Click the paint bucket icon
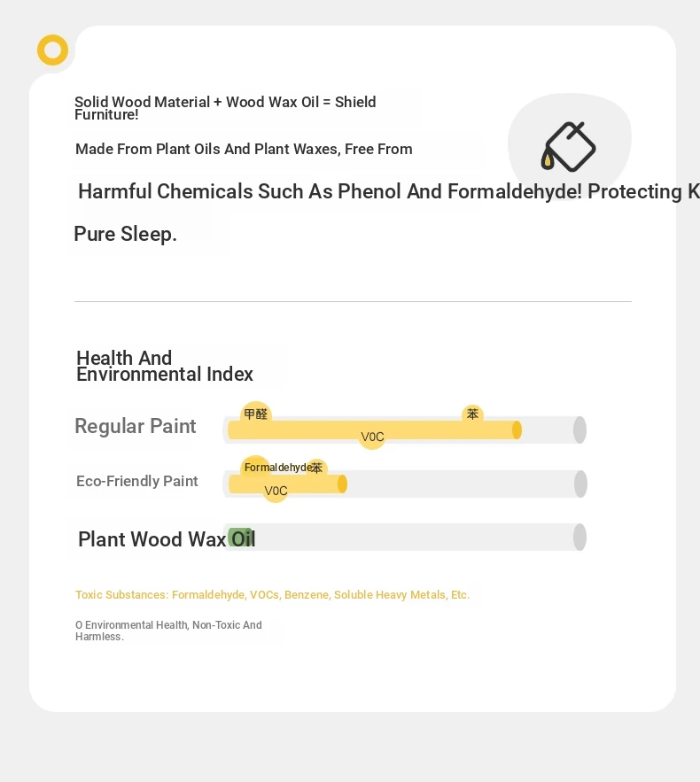700x782 pixels. coord(568,147)
